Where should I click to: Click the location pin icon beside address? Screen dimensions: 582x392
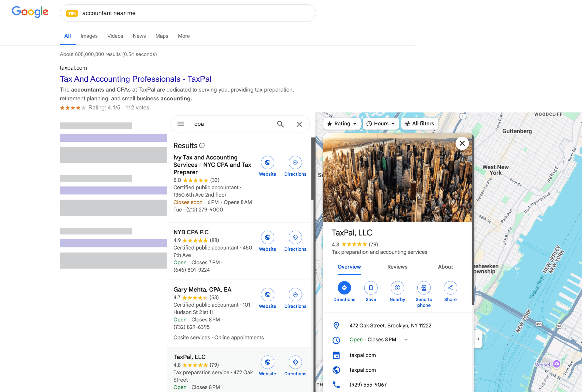(x=336, y=325)
